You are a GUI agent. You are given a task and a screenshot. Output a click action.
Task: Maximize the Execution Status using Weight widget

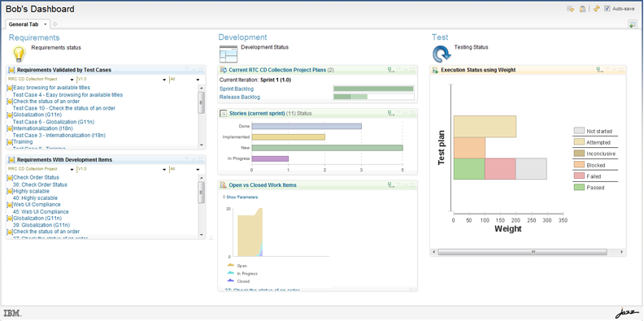pos(622,70)
